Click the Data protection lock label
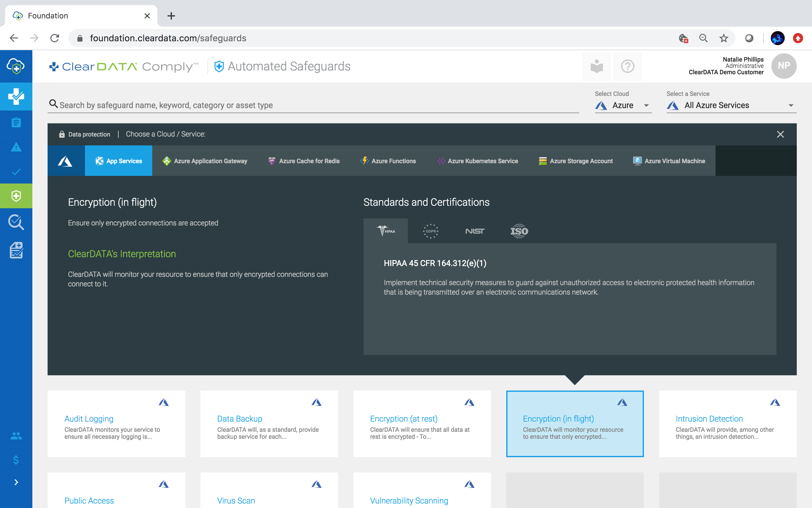Image resolution: width=812 pixels, height=508 pixels. click(x=85, y=134)
